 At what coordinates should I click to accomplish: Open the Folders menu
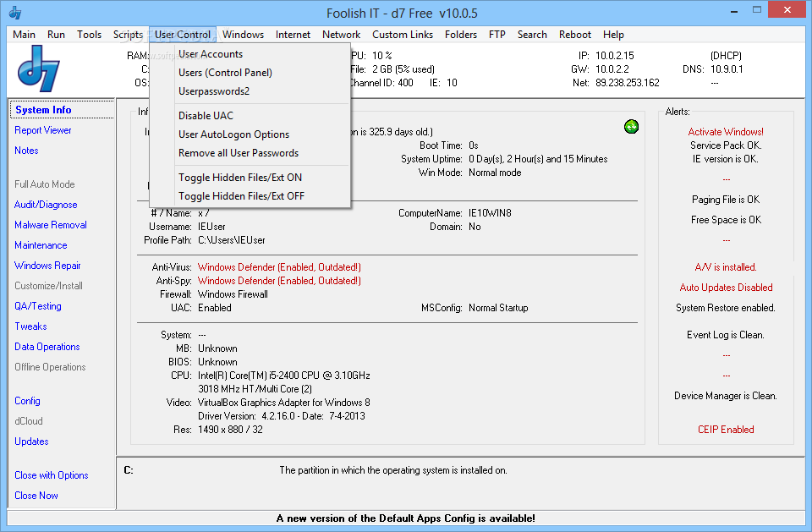pos(460,35)
